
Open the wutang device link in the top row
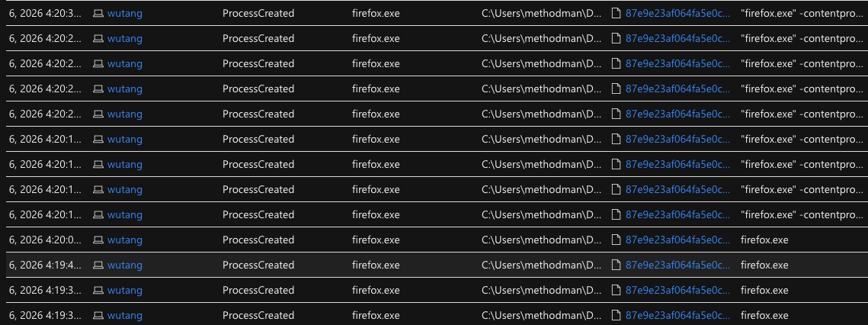125,13
